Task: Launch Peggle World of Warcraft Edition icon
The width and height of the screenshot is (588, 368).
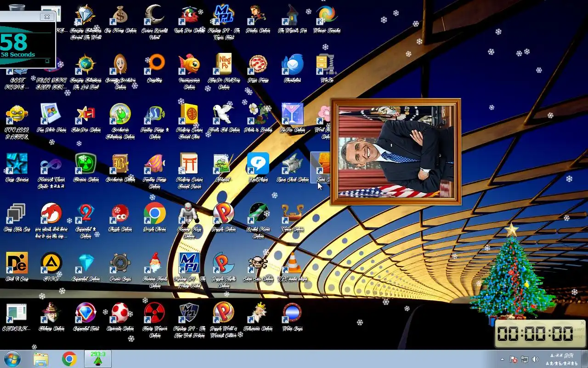Action: coord(224,313)
